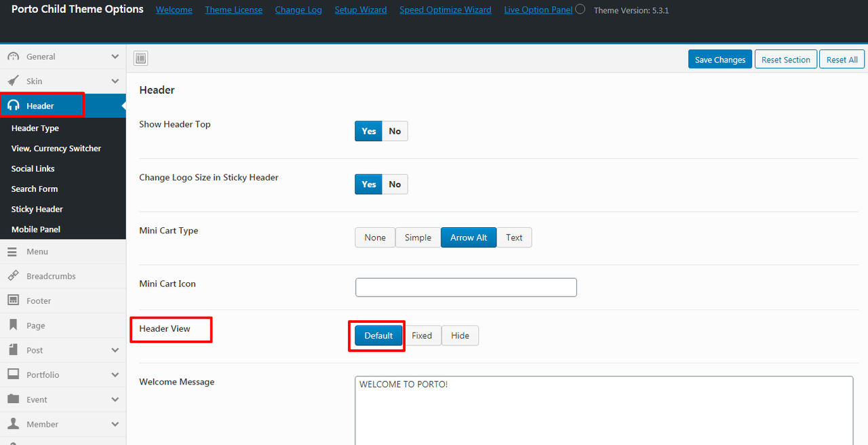Expand the Event section chevron

pos(115,400)
